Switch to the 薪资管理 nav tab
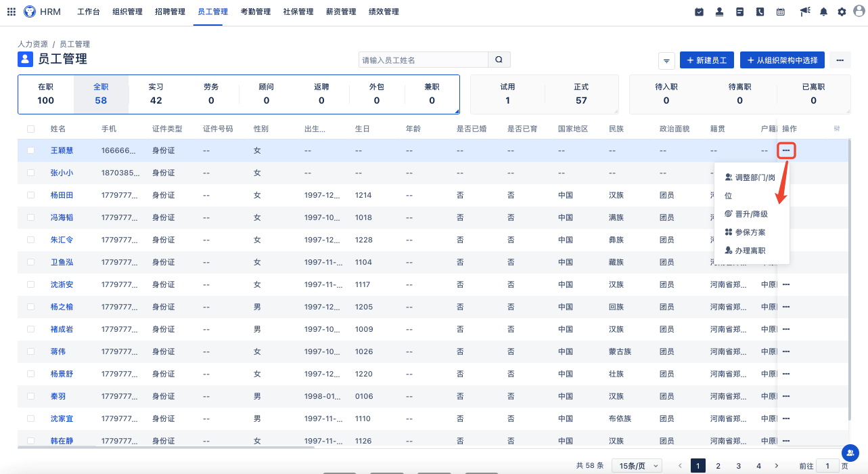Image resolution: width=868 pixels, height=474 pixels. click(341, 12)
